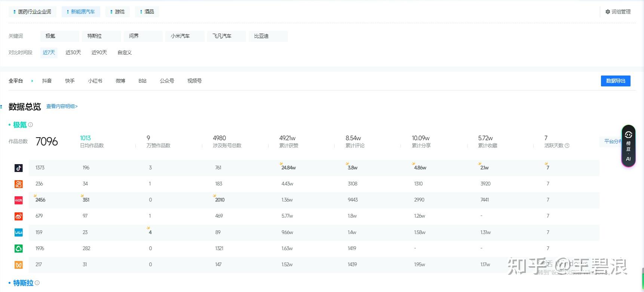Viewport: 644px width, 292px height.
Task: Click 视频号 shares value 1.95w
Action: pos(420,265)
